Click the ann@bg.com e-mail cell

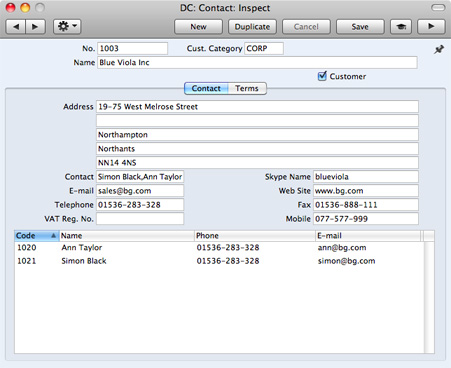click(x=342, y=247)
